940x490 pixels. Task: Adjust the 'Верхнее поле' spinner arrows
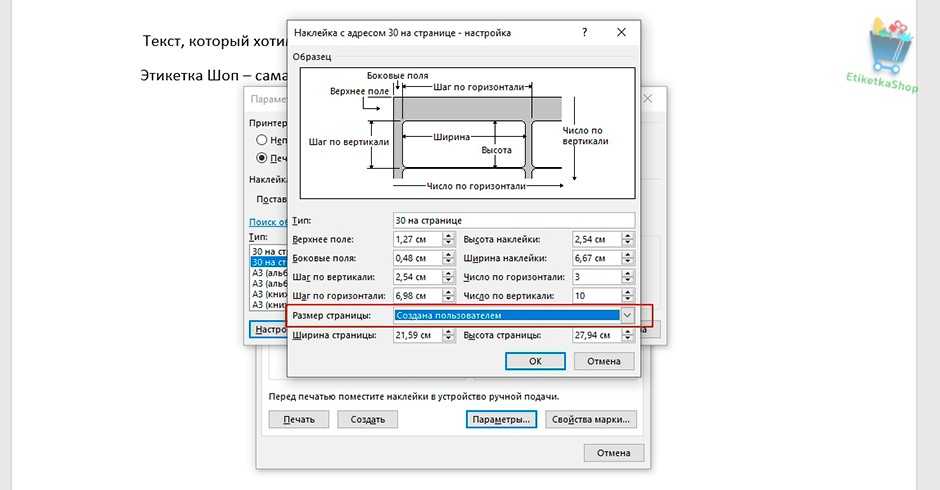point(449,239)
